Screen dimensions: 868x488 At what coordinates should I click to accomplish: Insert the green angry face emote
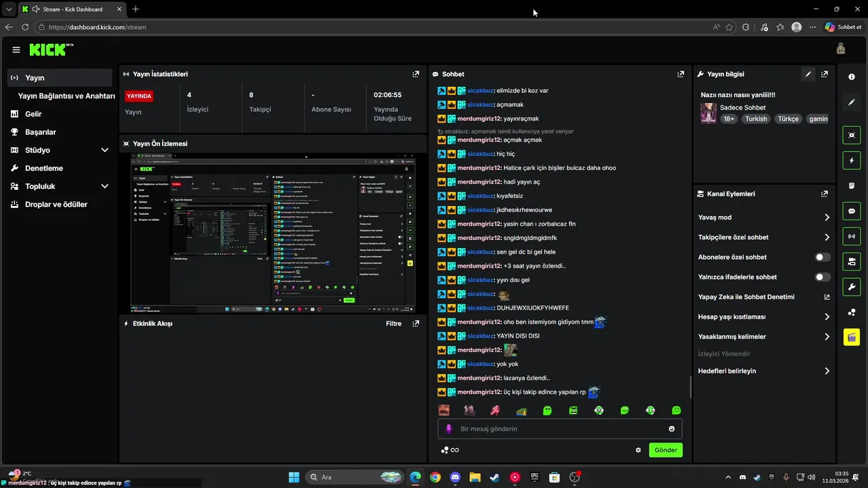pyautogui.click(x=573, y=410)
